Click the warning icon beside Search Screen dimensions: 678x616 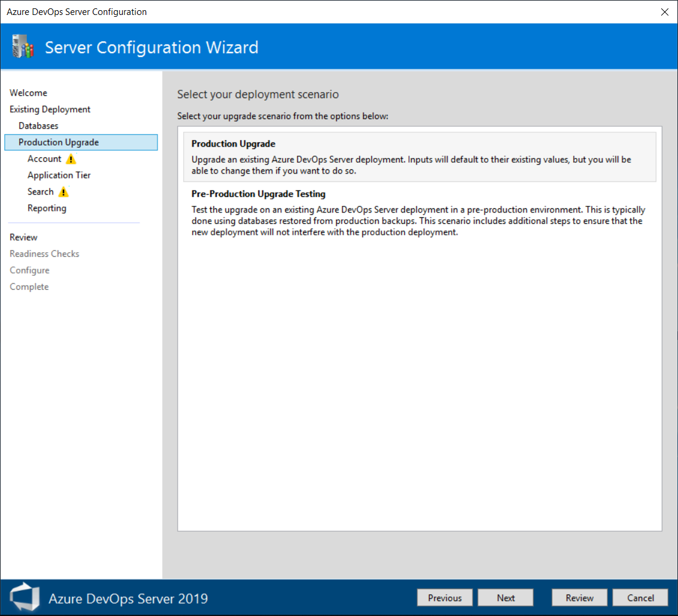tap(63, 192)
